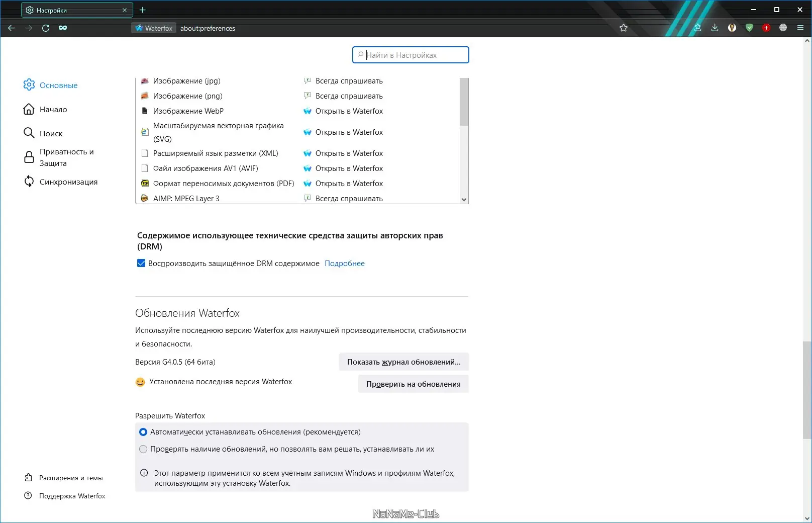Select the Проверять наличие обновлений radio option
812x523 pixels.
click(x=143, y=449)
